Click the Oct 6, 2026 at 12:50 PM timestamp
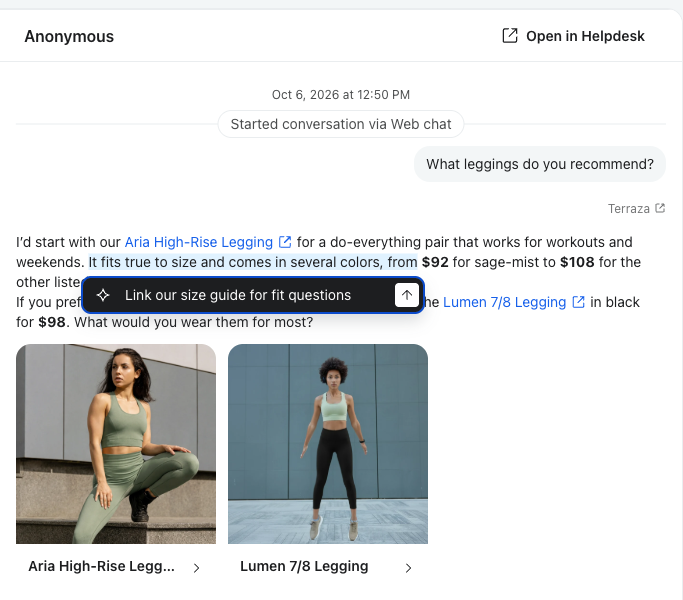This screenshot has height=600, width=683. tap(341, 95)
